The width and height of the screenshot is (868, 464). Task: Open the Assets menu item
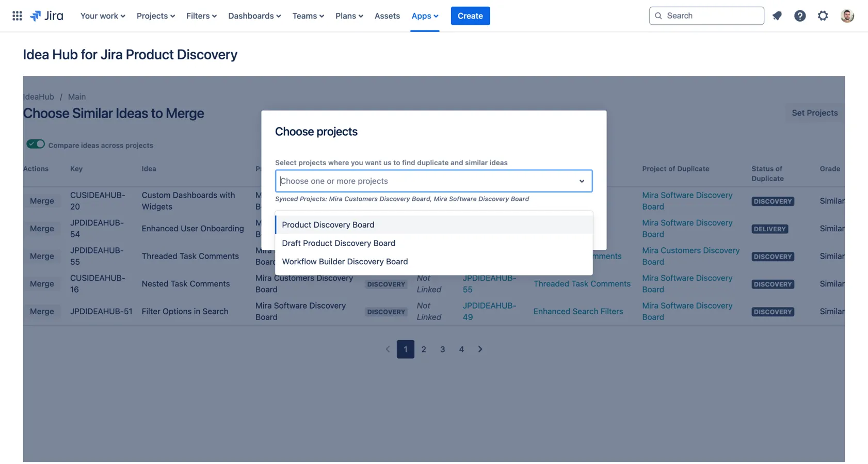point(387,15)
